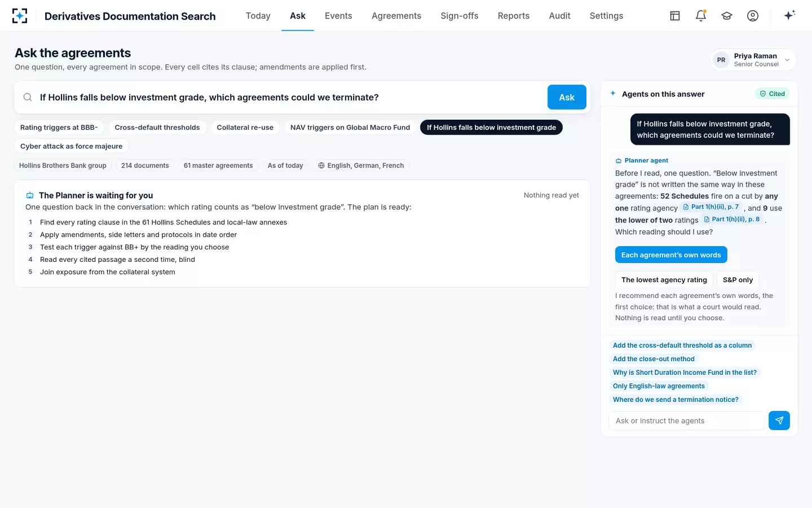This screenshot has height=508, width=812.
Task: Click the 214 documents filter
Action: coord(145,165)
